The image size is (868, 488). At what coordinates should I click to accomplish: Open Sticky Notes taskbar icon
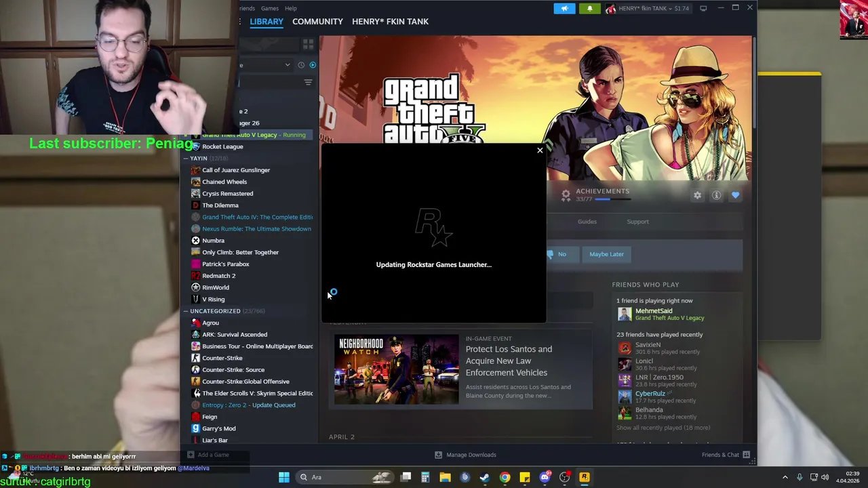525,477
